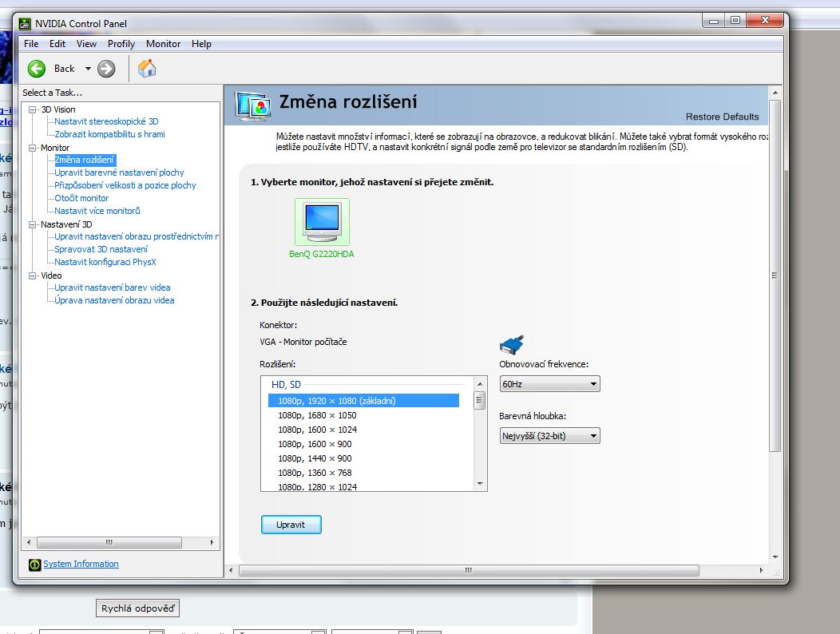Click the HD, SD group header
Image resolution: width=840 pixels, height=634 pixels.
click(x=286, y=385)
